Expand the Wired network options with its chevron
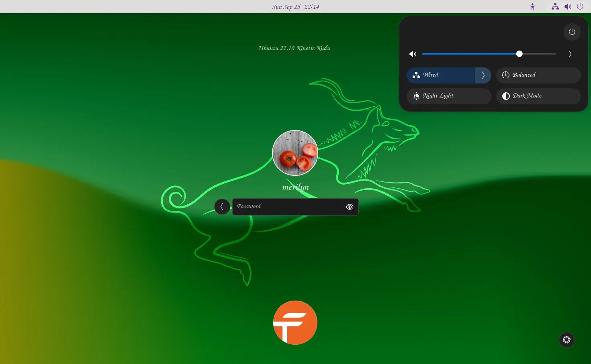This screenshot has width=591, height=364. coord(483,75)
